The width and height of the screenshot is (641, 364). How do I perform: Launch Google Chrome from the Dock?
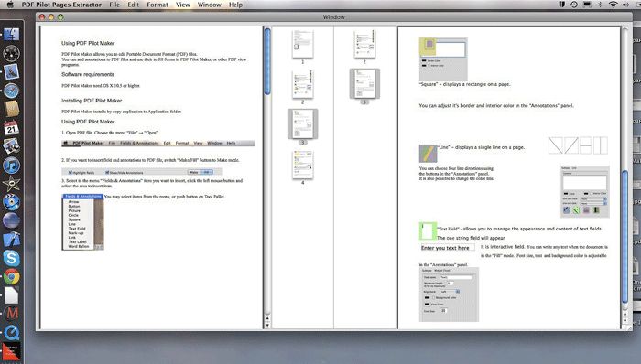(11, 277)
